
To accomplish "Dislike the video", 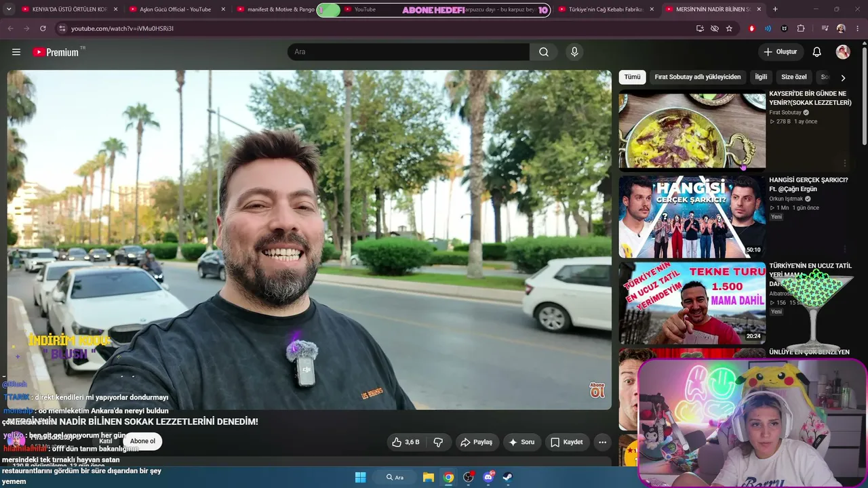I will click(x=438, y=442).
